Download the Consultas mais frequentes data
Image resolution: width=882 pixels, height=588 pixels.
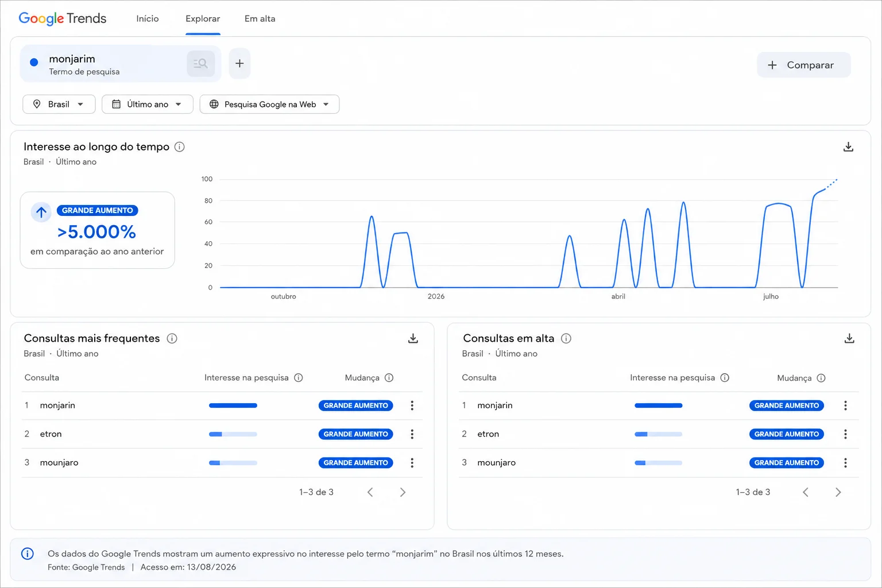point(413,339)
